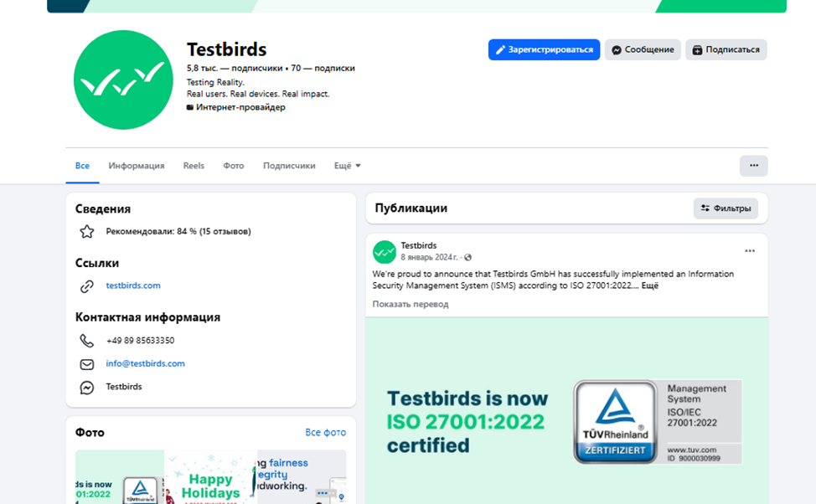Follow the page with the Подписаться button
The height and width of the screenshot is (504, 816).
726,50
